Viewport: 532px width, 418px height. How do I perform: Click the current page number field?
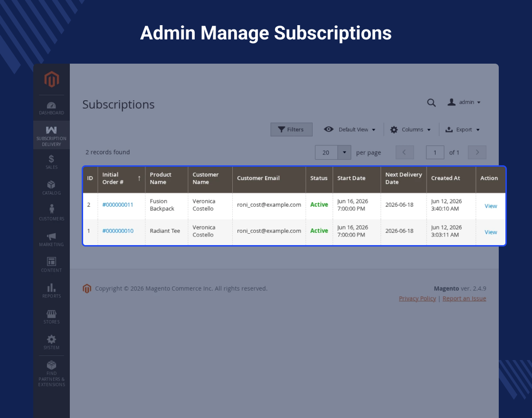(435, 152)
